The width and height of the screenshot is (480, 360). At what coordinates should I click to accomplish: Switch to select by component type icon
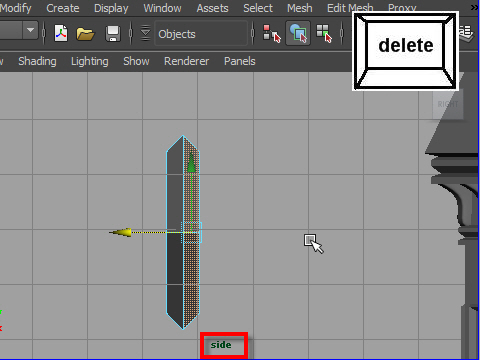point(324,33)
